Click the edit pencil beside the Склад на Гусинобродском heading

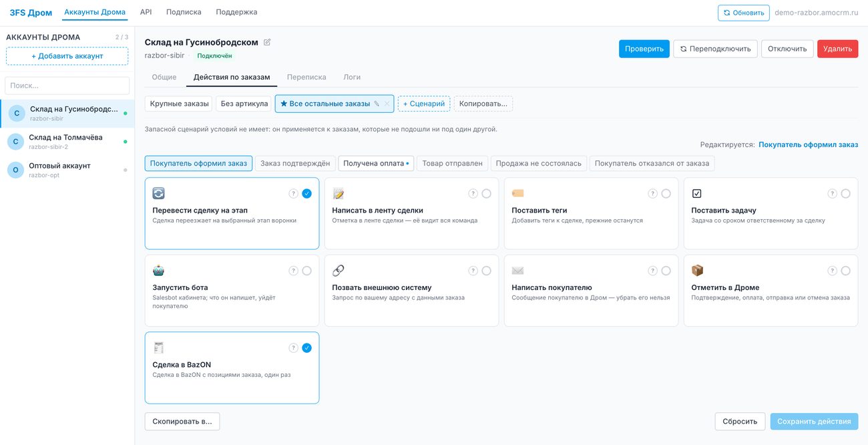pos(267,42)
